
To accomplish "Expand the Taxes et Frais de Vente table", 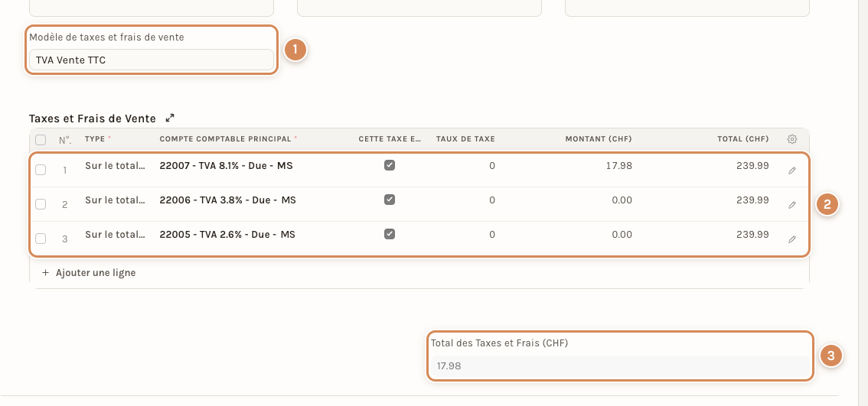I will coord(171,118).
